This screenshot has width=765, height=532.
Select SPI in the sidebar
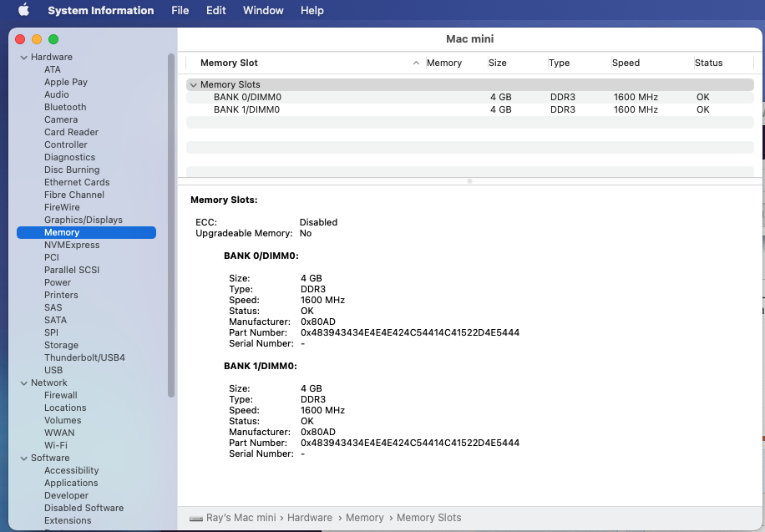tap(51, 333)
